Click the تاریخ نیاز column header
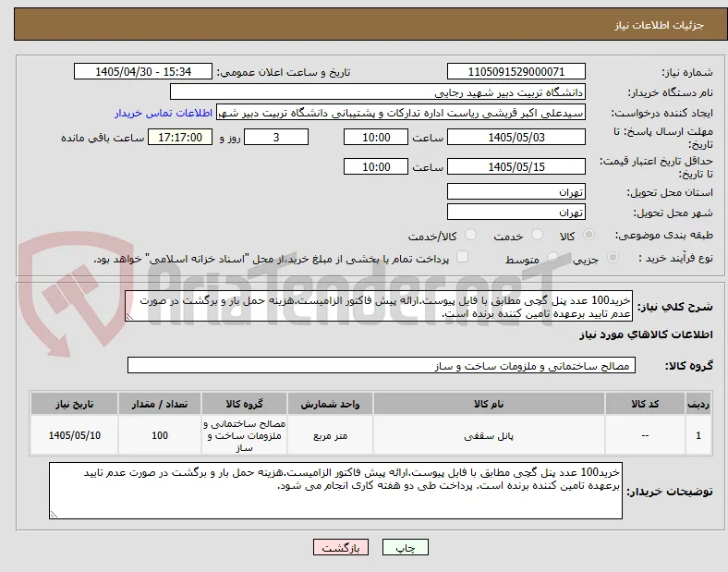 [74, 404]
